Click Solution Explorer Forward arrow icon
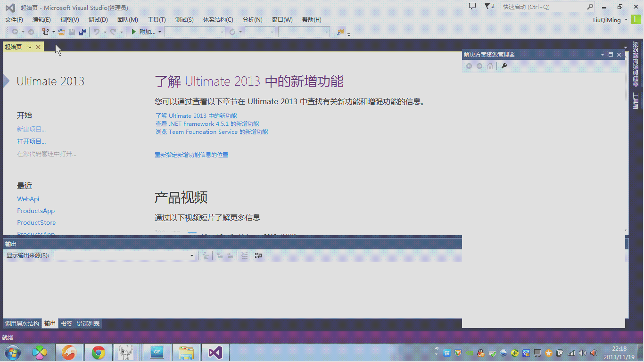The height and width of the screenshot is (362, 644). (x=479, y=66)
